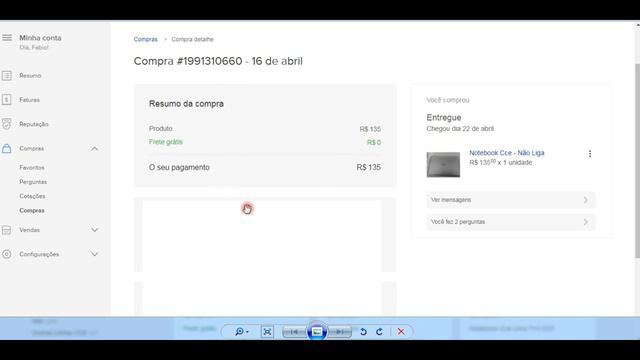Viewport: 640px width, 360px height.
Task: Open the hamburger menu beside Minha conta
Action: [7, 38]
